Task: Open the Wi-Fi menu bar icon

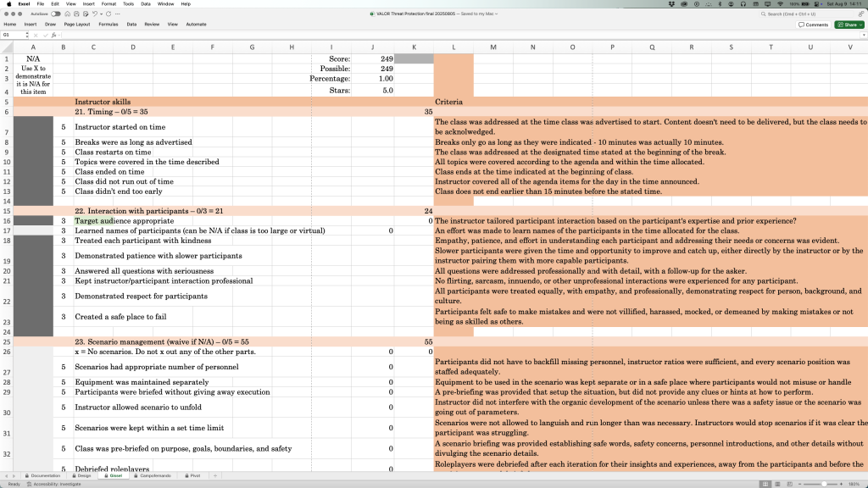Action: click(x=780, y=4)
